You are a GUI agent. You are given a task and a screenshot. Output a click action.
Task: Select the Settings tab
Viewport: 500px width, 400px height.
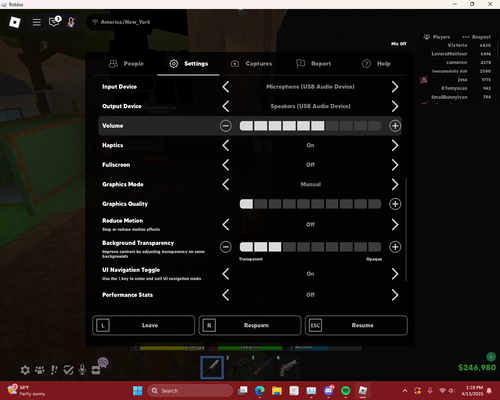(x=188, y=64)
